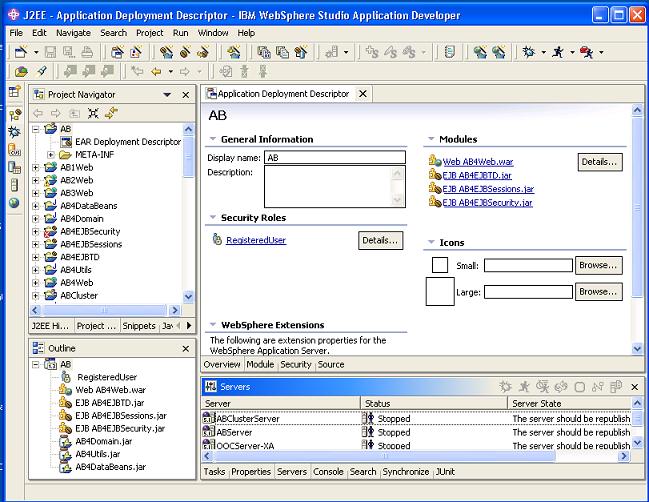The image size is (649, 502).
Task: Click restart server icon in Servers view
Action: click(561, 387)
